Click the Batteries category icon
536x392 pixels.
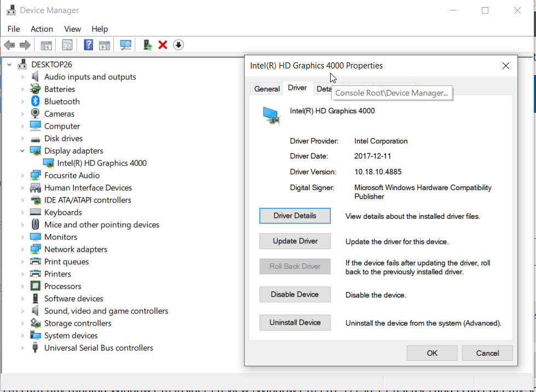tap(35, 89)
